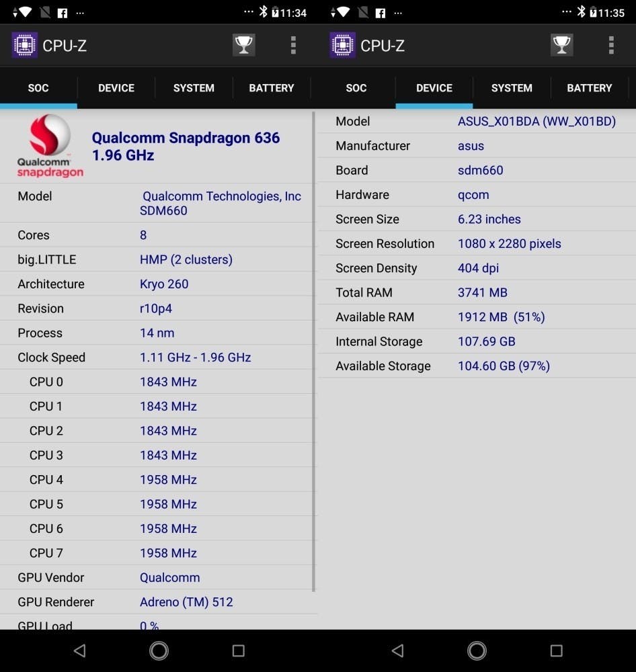Tap the clock '11:35' in right status bar
The image size is (636, 672).
click(x=611, y=13)
